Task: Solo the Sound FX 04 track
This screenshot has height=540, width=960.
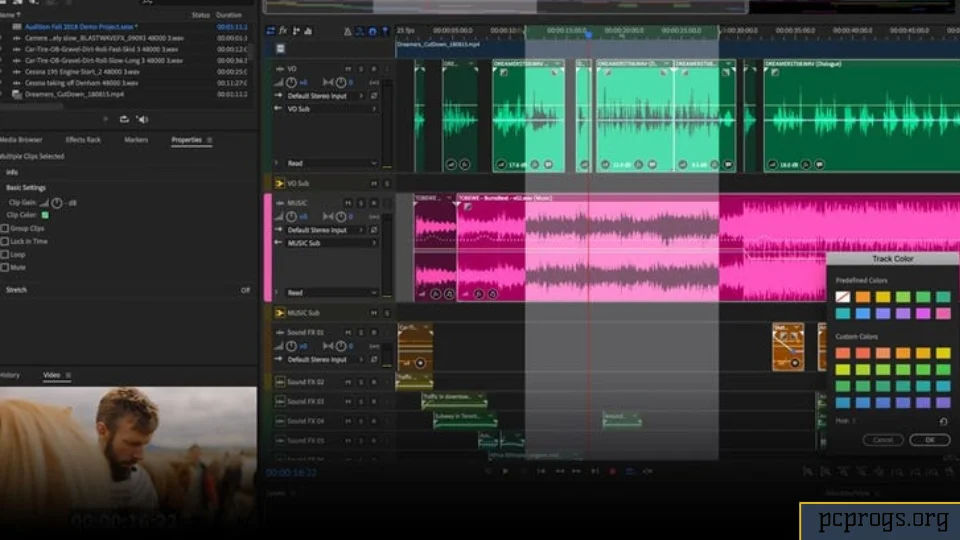Action: (361, 421)
